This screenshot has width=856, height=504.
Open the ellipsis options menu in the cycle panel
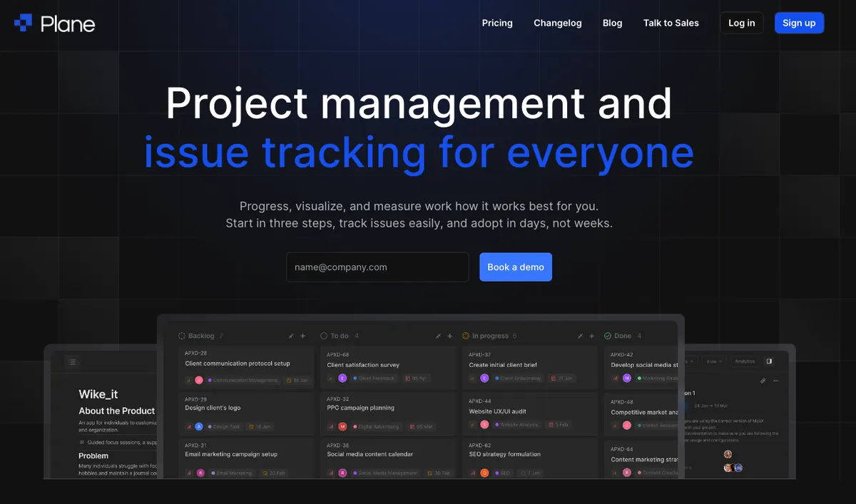point(775,381)
